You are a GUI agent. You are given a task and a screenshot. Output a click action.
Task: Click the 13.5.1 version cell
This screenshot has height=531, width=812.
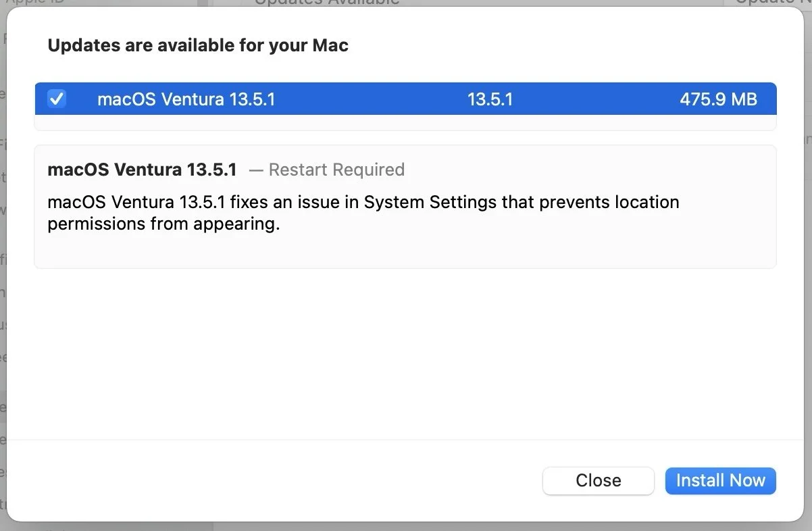click(x=490, y=100)
